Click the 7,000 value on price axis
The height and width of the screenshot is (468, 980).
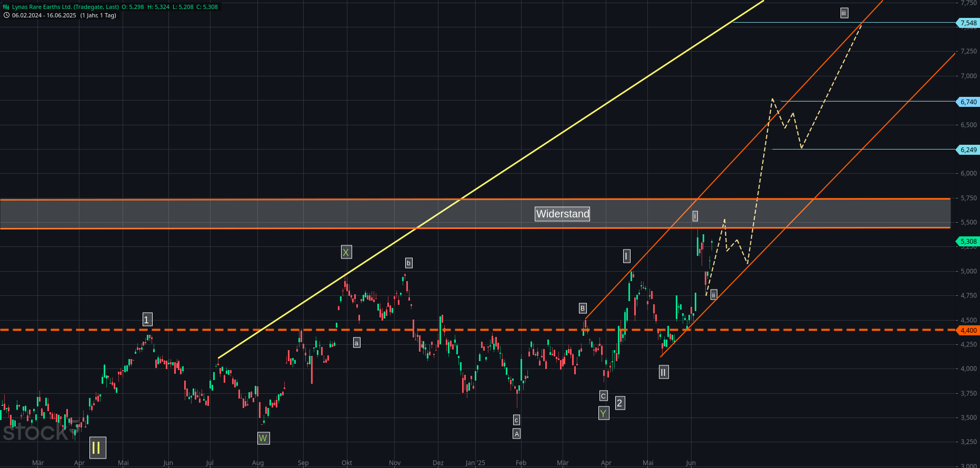tap(969, 76)
